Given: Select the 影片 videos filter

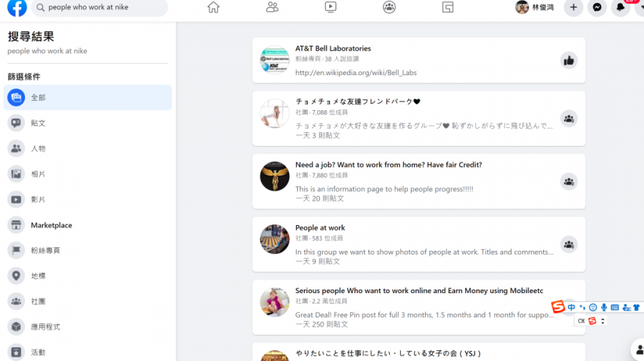Looking at the screenshot, I should 87,199.
